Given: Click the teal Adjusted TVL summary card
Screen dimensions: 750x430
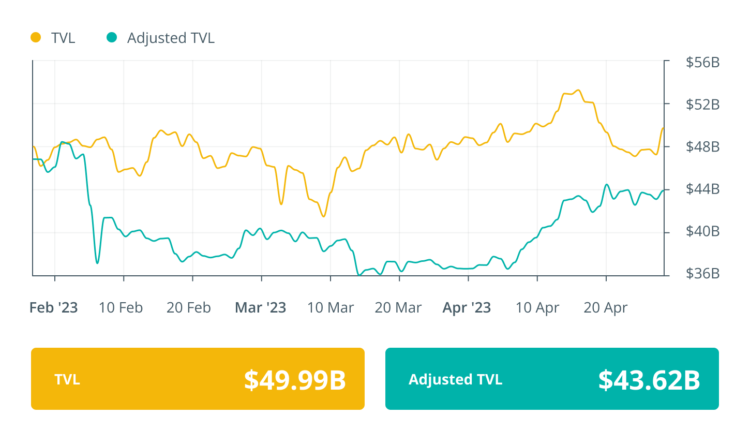Looking at the screenshot, I should coord(551,379).
